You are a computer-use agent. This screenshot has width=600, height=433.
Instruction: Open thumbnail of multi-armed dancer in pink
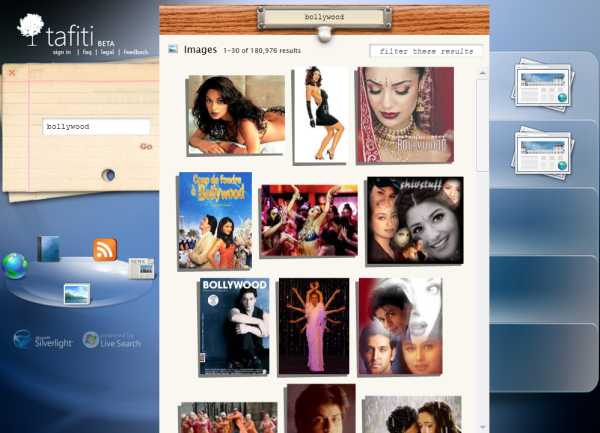tap(314, 326)
